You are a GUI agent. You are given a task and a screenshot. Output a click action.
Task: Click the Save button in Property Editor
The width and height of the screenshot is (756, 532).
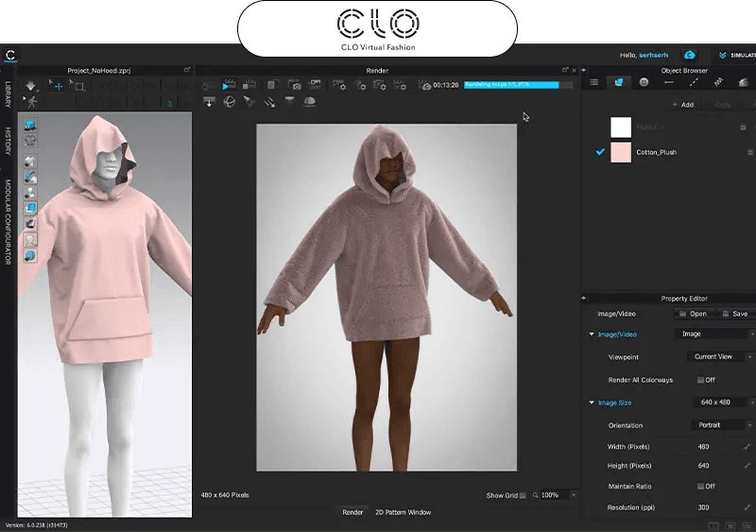point(735,314)
